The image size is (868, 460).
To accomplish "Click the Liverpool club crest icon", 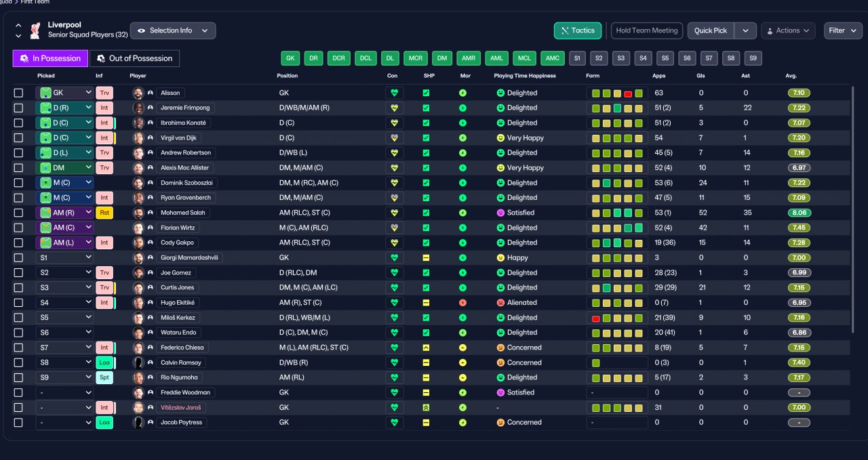I will [x=35, y=30].
